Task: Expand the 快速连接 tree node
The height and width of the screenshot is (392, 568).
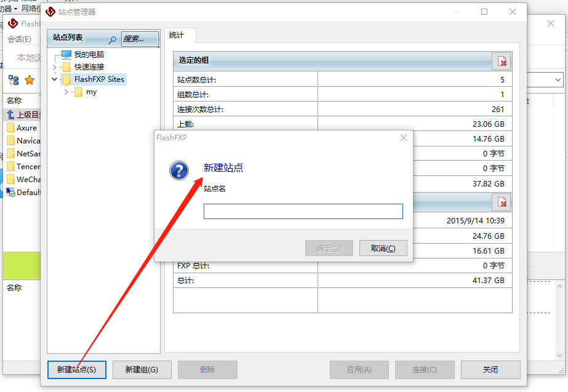Action: (x=55, y=67)
